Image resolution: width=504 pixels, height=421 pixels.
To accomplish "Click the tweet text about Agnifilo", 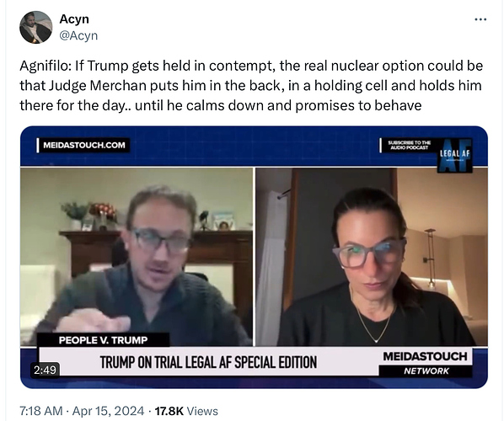I will click(x=251, y=85).
